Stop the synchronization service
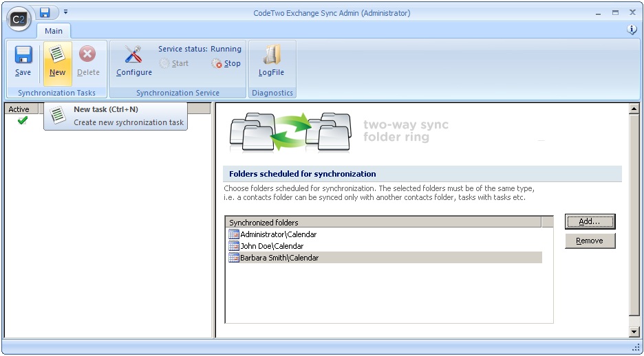Screen dimensions: 644x356 coord(226,63)
